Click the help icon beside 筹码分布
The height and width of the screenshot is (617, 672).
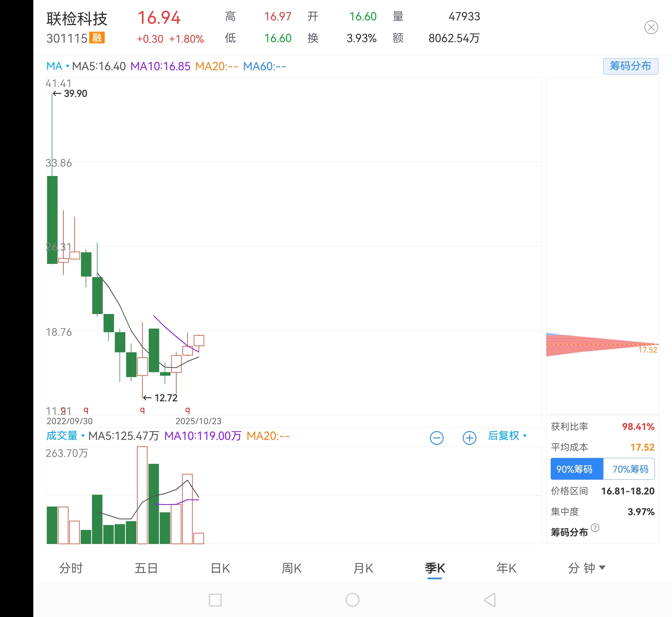pos(595,527)
